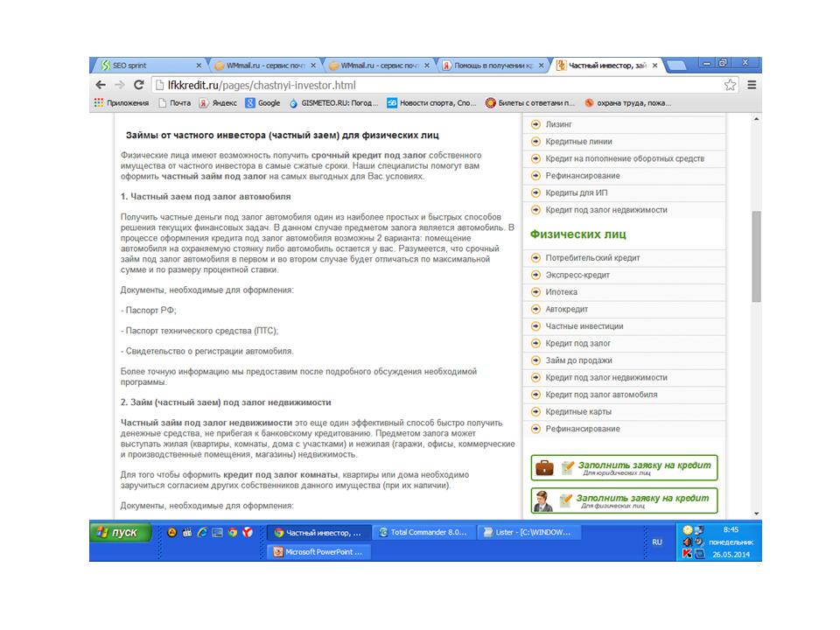This screenshot has height=630, width=840.
Task: Click the arrow bullet next to Кредитные карты
Action: click(535, 412)
